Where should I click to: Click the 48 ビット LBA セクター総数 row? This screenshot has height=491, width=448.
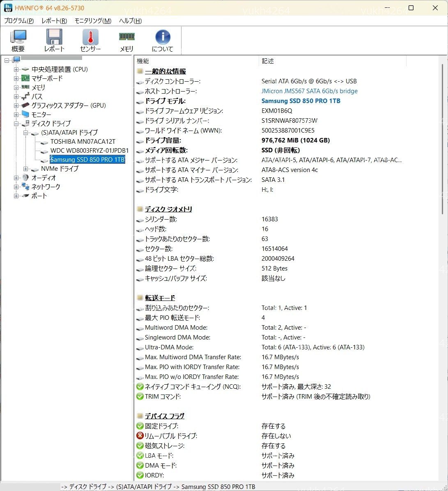(270, 258)
